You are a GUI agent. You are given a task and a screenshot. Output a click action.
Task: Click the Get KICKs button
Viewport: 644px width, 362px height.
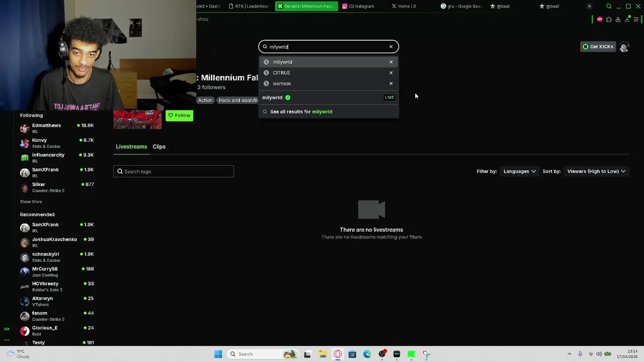[598, 47]
